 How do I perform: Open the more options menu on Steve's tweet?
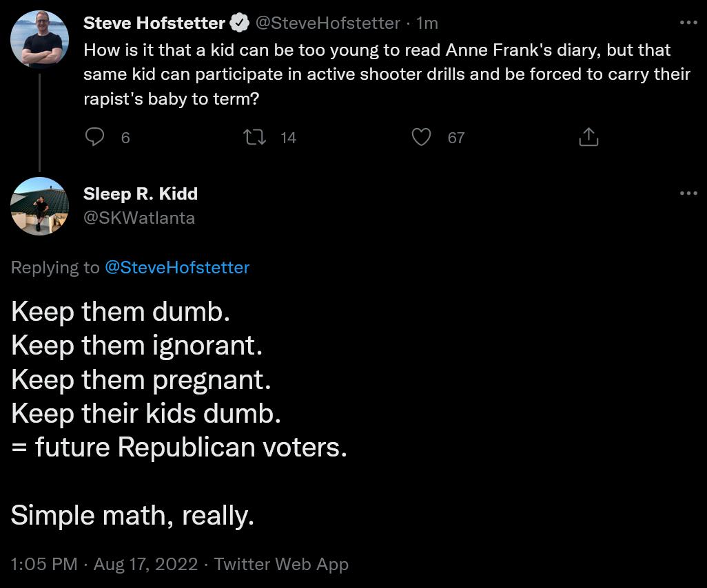(x=688, y=21)
